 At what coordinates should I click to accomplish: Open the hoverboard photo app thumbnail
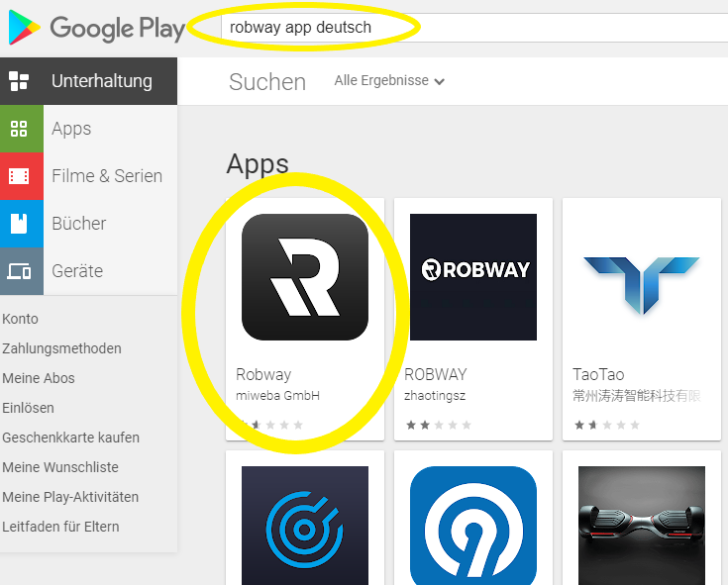click(642, 526)
